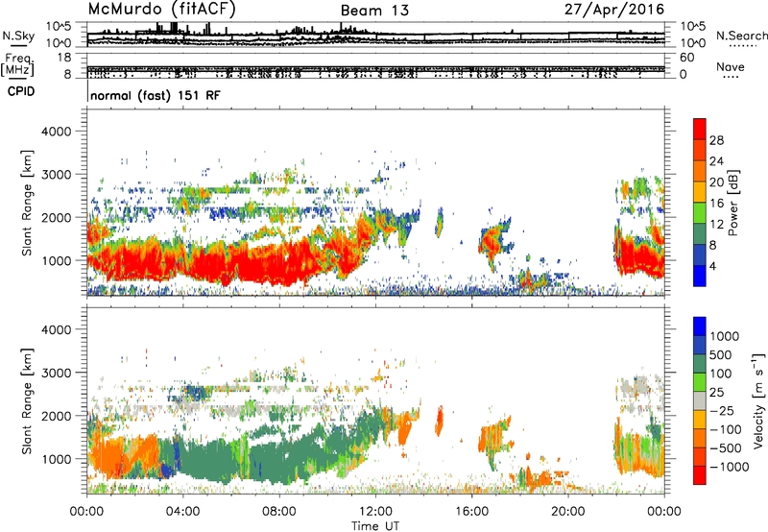
Task: Click the '60' Nave axis value
Action: tap(686, 58)
